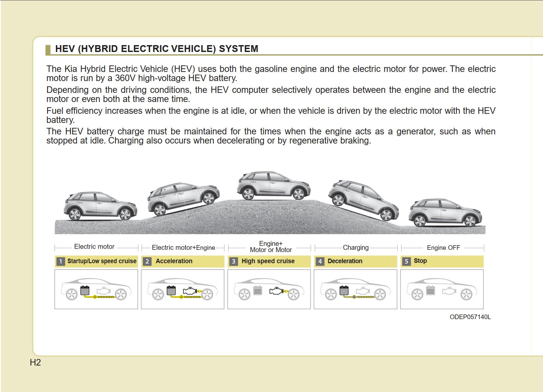
Task: Click the 'Electric motor+Engine' mode label
Action: [x=183, y=248]
